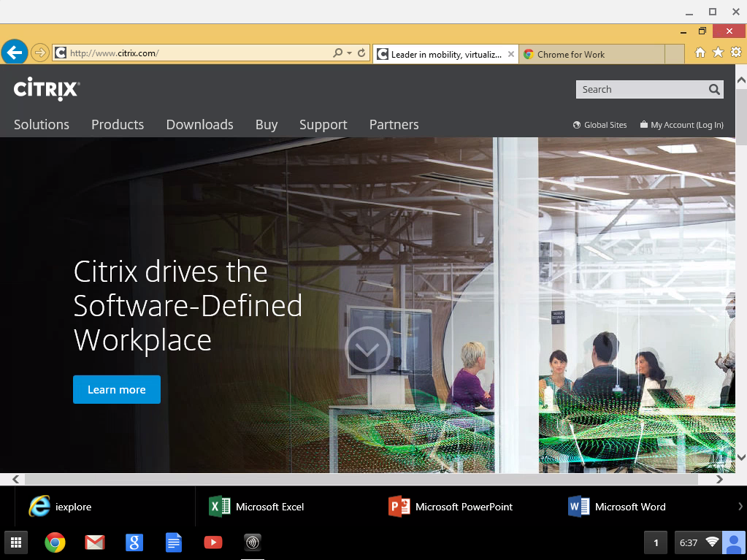
Task: Click the Citrix search magnifier icon
Action: point(714,90)
